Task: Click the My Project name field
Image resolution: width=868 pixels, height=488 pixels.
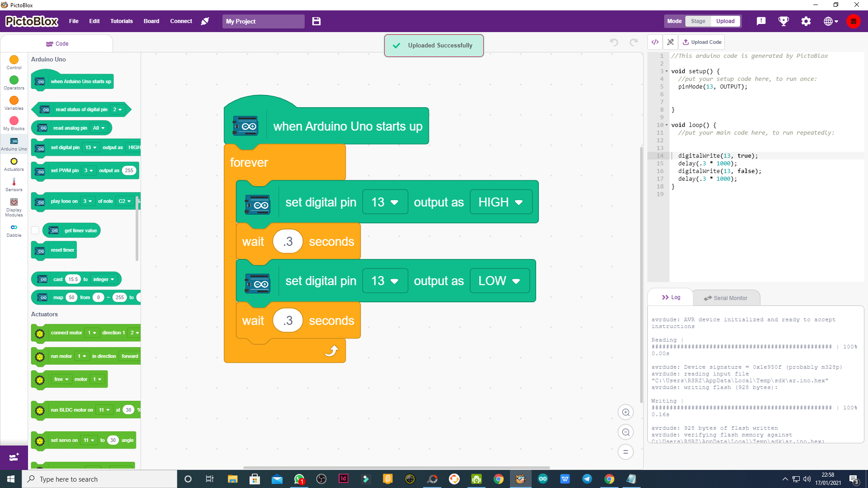Action: pos(263,21)
